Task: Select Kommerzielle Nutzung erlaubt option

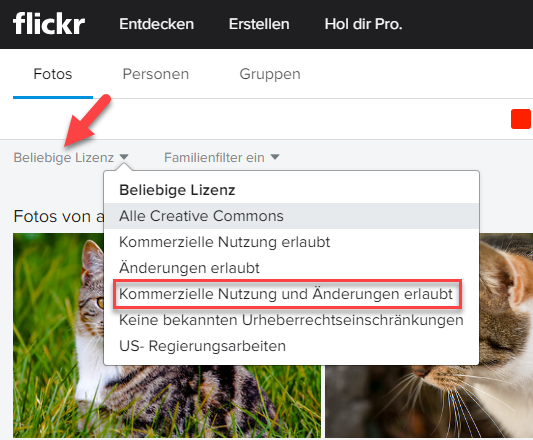Action: point(291,242)
